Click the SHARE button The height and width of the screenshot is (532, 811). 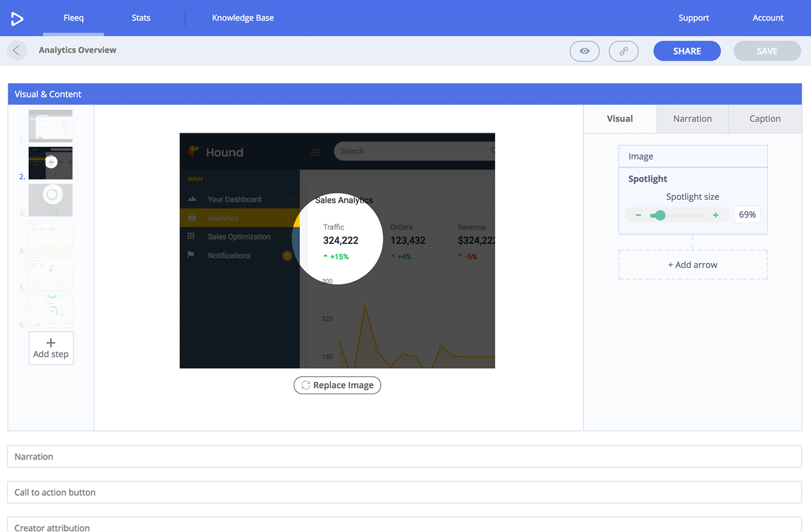[x=687, y=51]
